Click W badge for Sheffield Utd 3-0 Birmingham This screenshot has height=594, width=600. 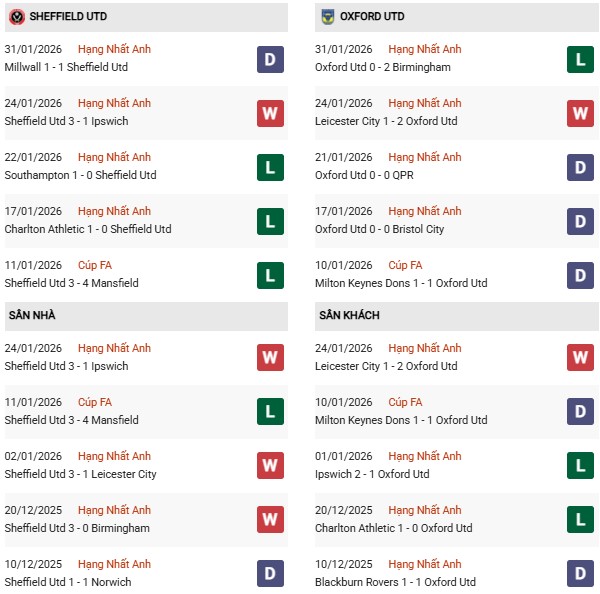point(270,520)
